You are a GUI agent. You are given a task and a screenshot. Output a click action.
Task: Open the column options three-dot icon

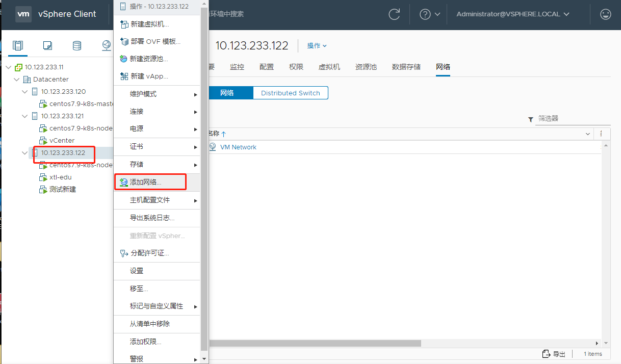click(x=601, y=133)
